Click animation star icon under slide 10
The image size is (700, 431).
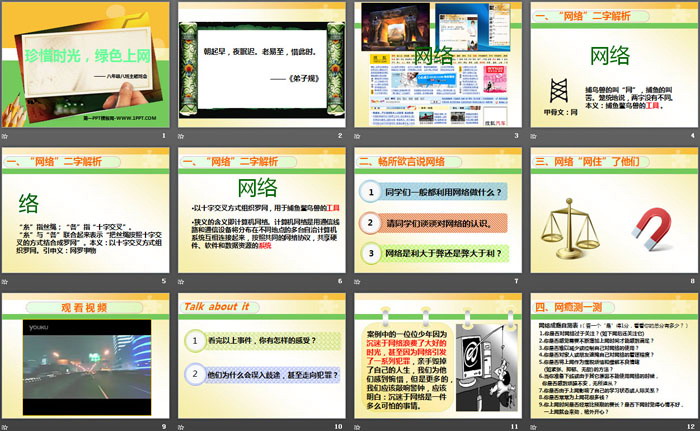click(x=181, y=427)
